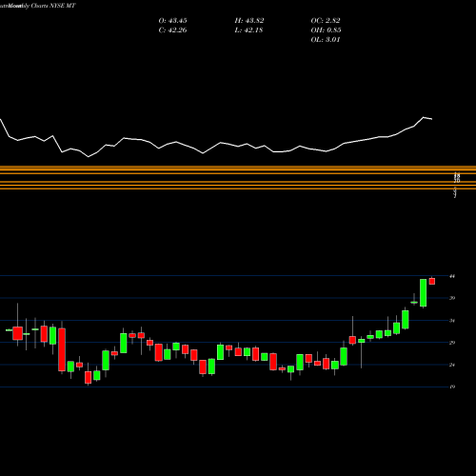Click the tallest red candlestick dropping below 24
The width and height of the screenshot is (476, 476).
tap(62, 349)
